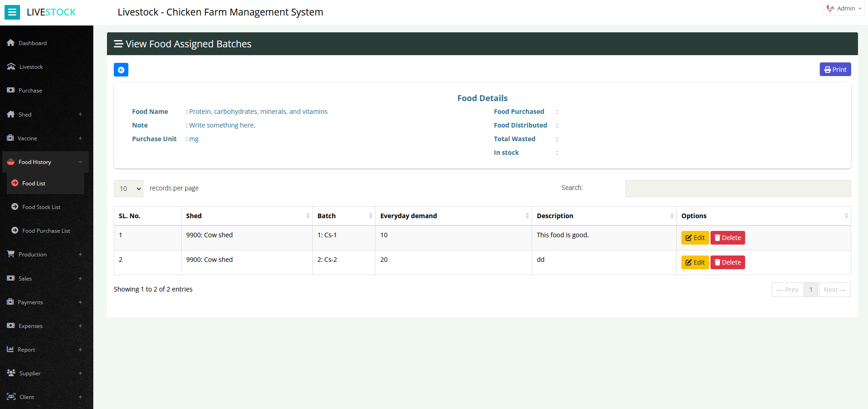868x409 pixels.
Task: Open the Purchase menu item
Action: pyautogui.click(x=30, y=91)
